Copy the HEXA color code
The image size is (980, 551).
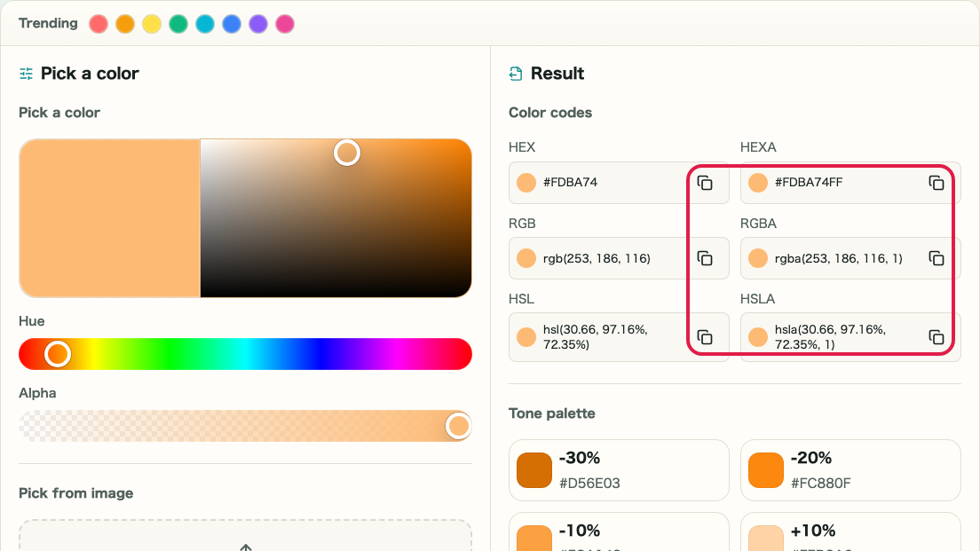937,183
